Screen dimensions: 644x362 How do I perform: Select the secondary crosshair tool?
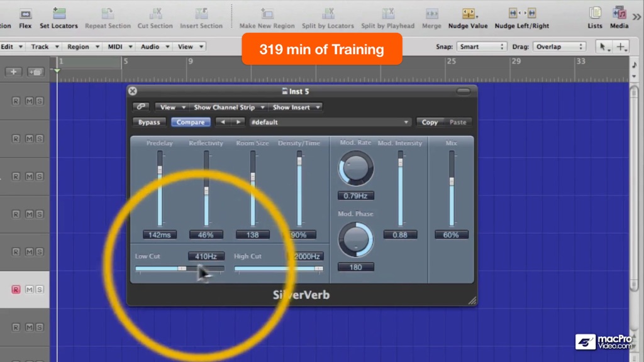click(x=620, y=47)
